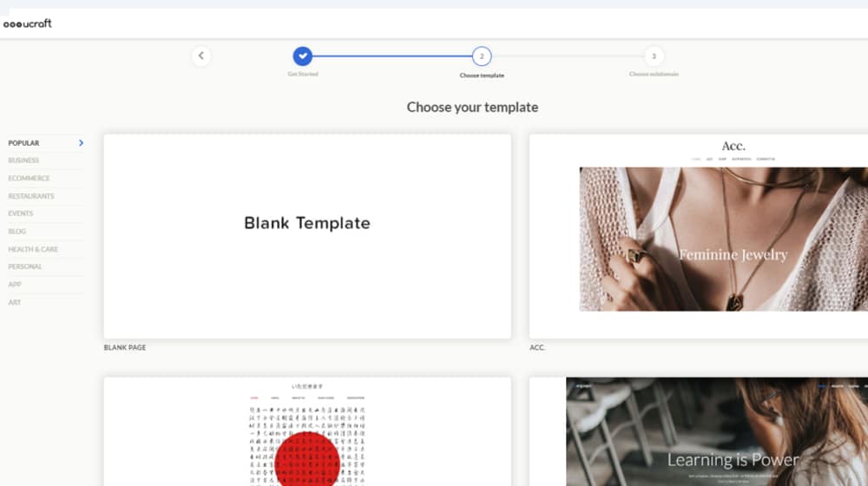Open the Restaurants category
Image resolution: width=868 pixels, height=486 pixels.
click(x=31, y=196)
